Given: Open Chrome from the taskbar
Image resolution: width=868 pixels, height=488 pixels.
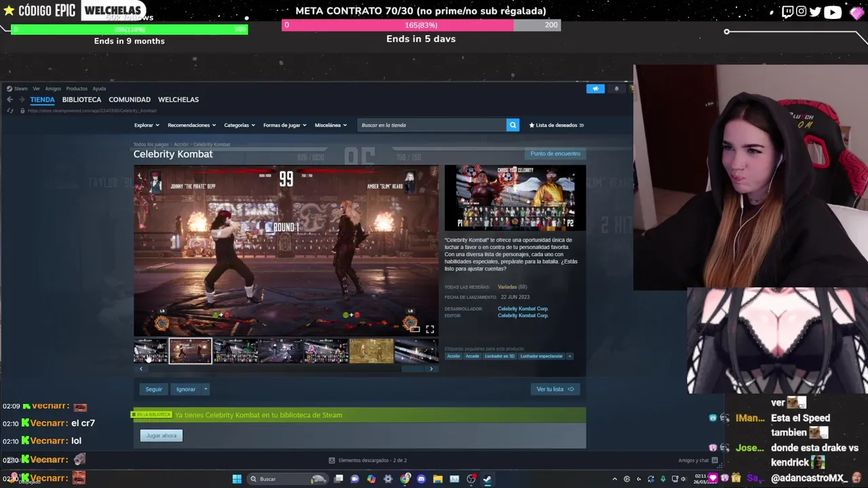Looking at the screenshot, I should [405, 479].
